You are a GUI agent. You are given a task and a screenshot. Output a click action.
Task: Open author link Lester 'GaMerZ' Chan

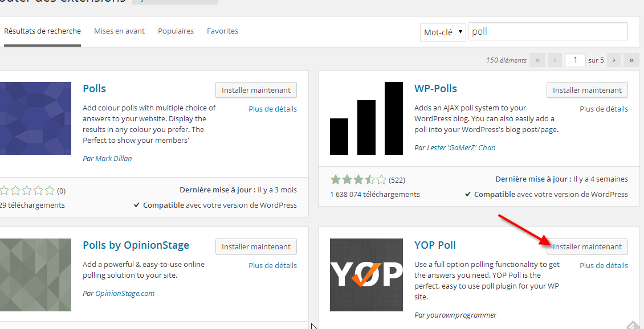click(x=461, y=147)
